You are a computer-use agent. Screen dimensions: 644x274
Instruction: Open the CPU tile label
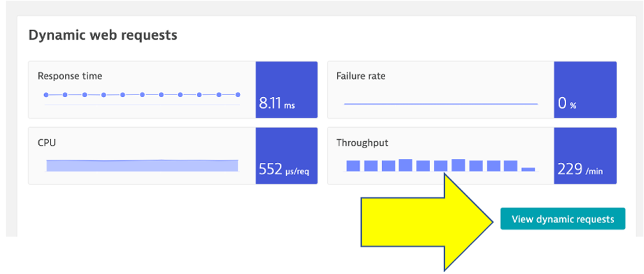pos(47,142)
